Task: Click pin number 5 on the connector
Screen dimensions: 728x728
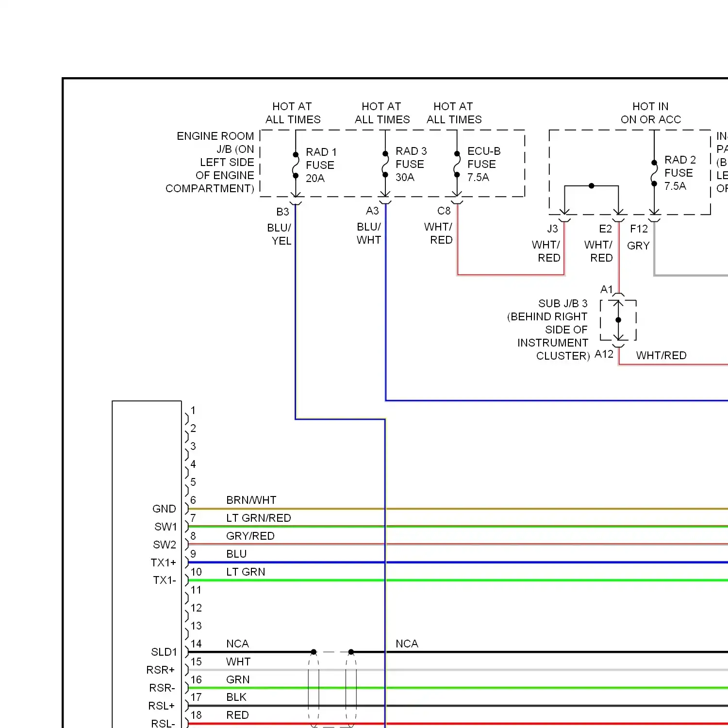Action: coord(193,482)
